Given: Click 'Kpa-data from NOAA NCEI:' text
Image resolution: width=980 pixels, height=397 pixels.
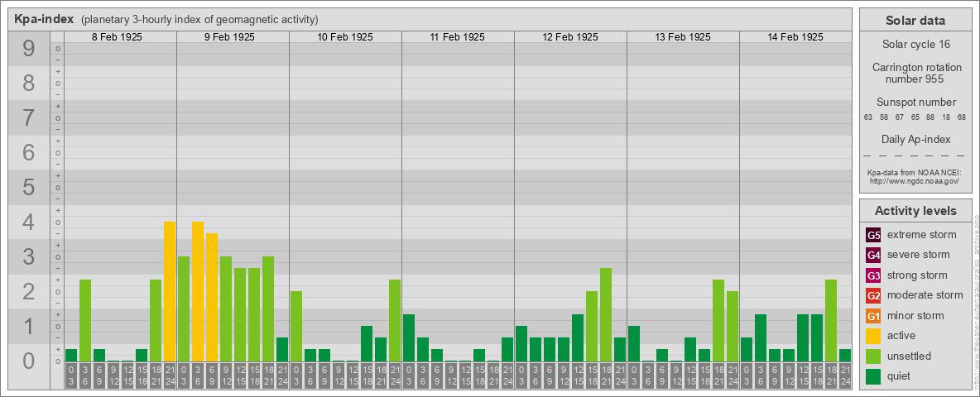Looking at the screenshot, I should [x=915, y=172].
